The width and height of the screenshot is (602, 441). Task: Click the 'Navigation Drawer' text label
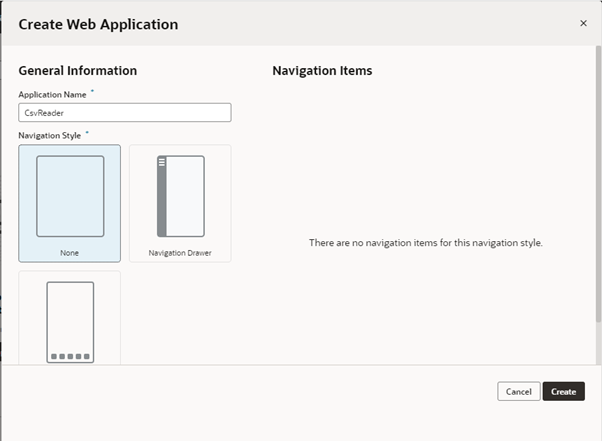tap(180, 253)
